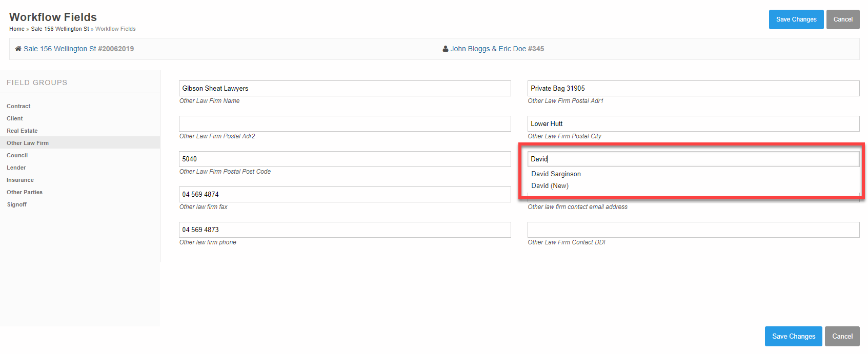Click the Other Law Firm Name field
868x354 pixels.
click(345, 88)
